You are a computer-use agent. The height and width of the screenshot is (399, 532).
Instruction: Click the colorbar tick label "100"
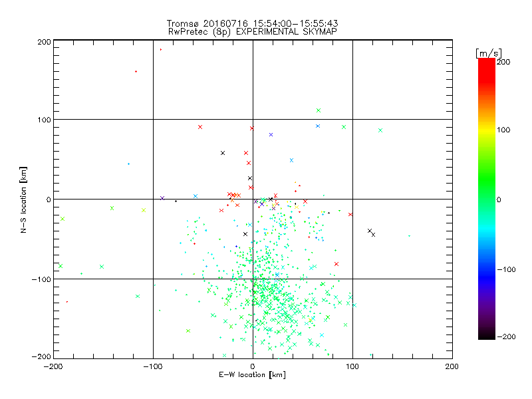coord(503,130)
